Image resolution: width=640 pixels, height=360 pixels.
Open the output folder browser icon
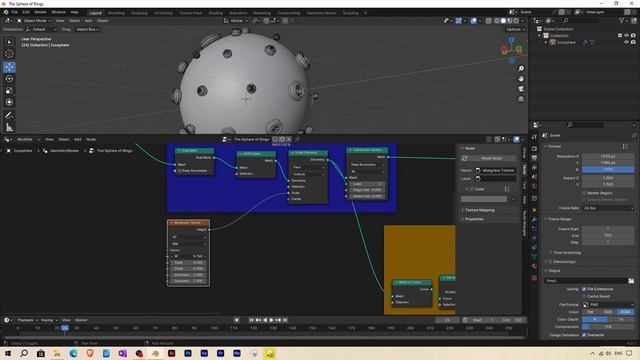click(631, 281)
